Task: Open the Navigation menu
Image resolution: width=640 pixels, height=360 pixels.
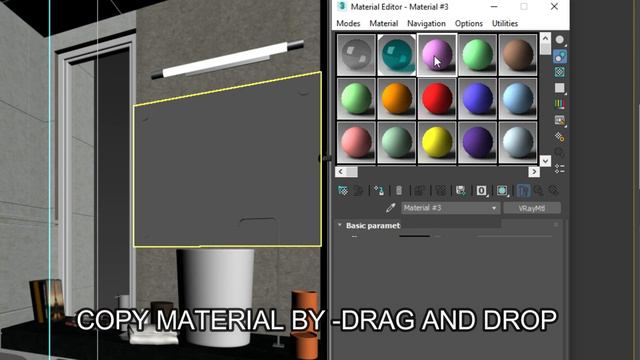Action: click(x=426, y=24)
